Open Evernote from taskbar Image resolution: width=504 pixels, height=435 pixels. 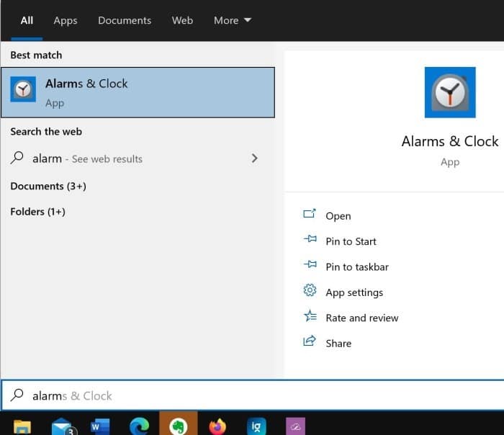click(x=179, y=424)
